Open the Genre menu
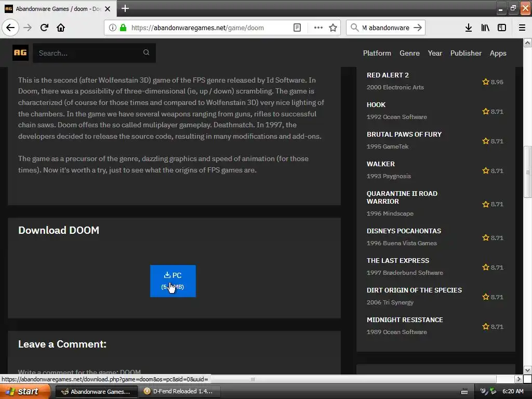Screen dimensions: 532x399 click(409, 53)
